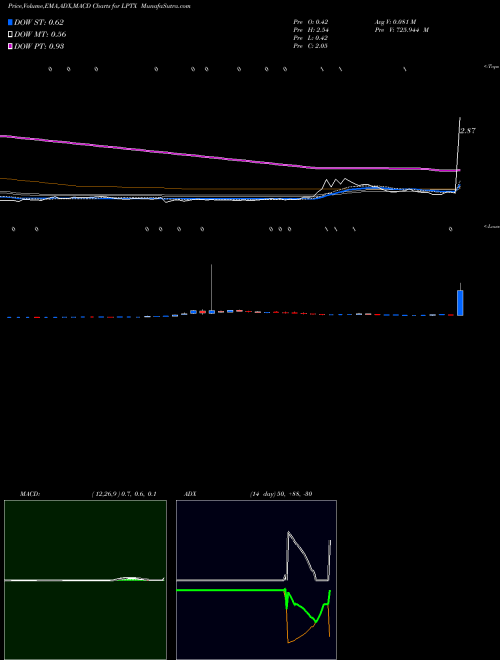Screen dimensions: 500x660
Task: Select the DOW PT: 0.93 label
Action: [x=39, y=46]
